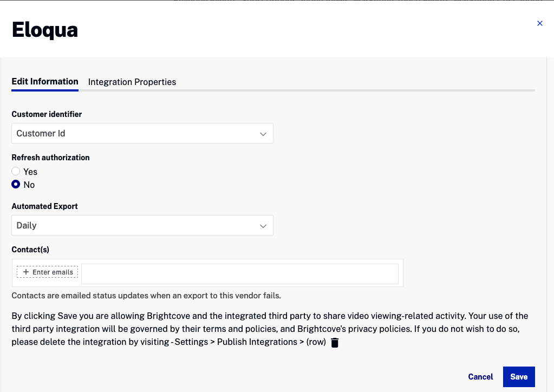Click Cancel to discard changes
554x392 pixels.
[x=480, y=377]
